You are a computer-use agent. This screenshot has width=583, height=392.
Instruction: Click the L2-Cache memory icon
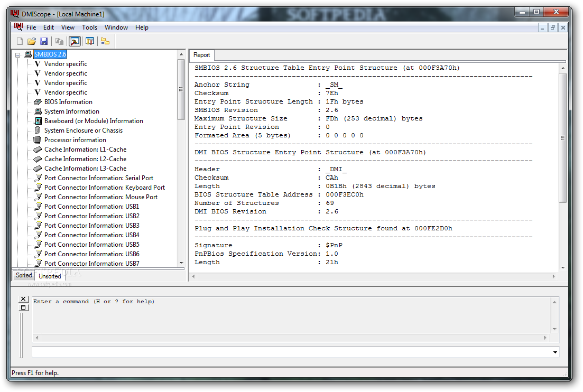coord(37,159)
